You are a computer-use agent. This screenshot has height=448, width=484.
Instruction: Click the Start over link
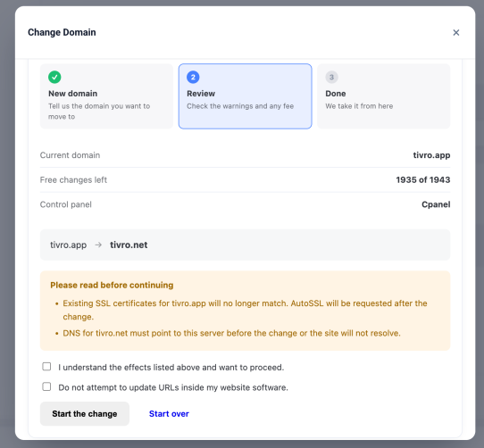tap(169, 414)
